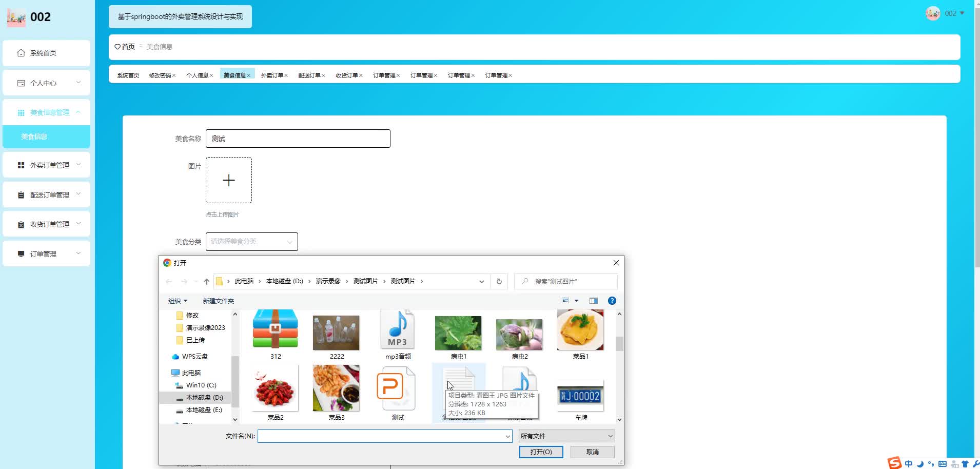Viewport: 980px width, 469px height.
Task: Click the plus box to upload picture
Action: click(x=229, y=180)
